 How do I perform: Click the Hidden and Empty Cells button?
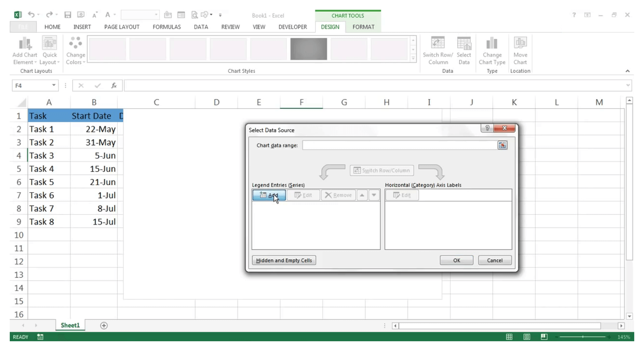point(284,260)
